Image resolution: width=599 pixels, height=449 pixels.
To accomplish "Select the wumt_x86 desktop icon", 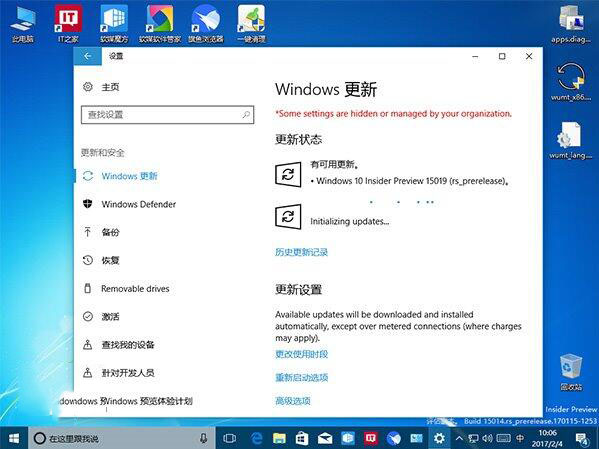I will coord(571,82).
